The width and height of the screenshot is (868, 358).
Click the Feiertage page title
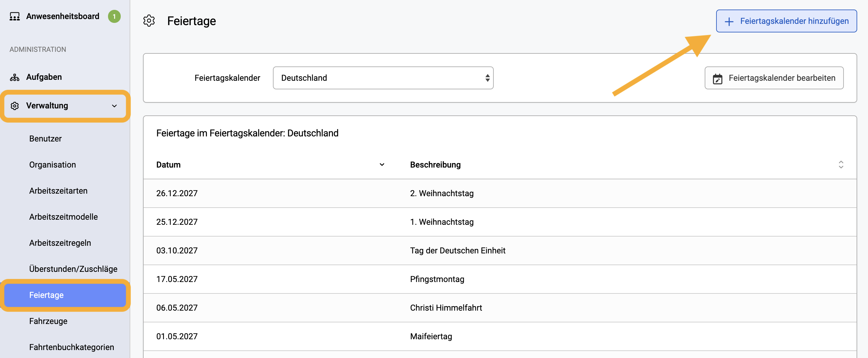(x=191, y=21)
